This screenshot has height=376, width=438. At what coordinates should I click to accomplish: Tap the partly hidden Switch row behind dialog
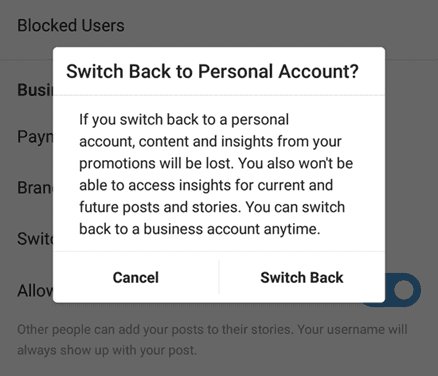coord(35,239)
